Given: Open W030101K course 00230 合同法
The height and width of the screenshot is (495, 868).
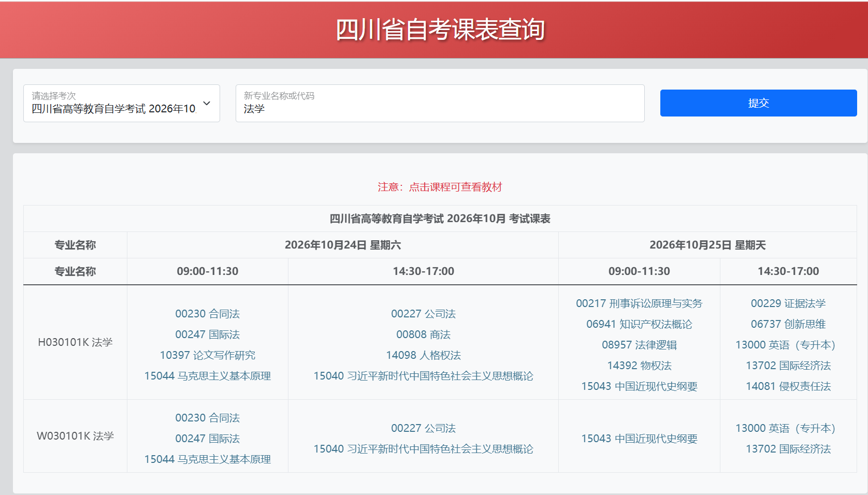Looking at the screenshot, I should click(208, 418).
